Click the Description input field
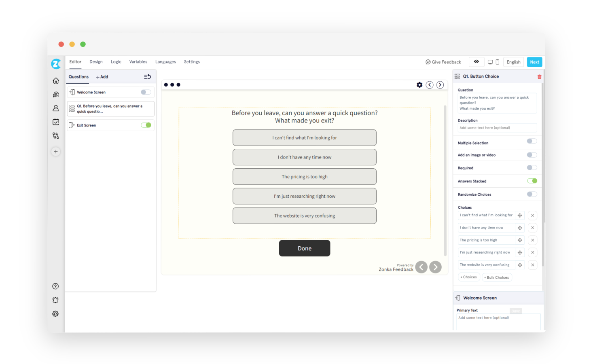The image size is (593, 364). tap(497, 128)
